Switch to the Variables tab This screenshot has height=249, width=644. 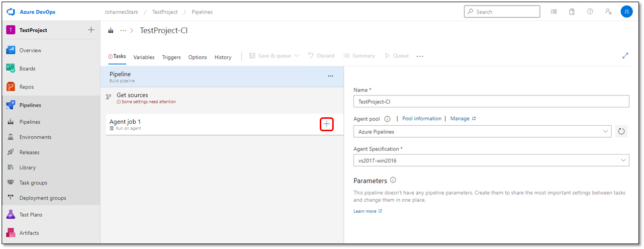144,57
